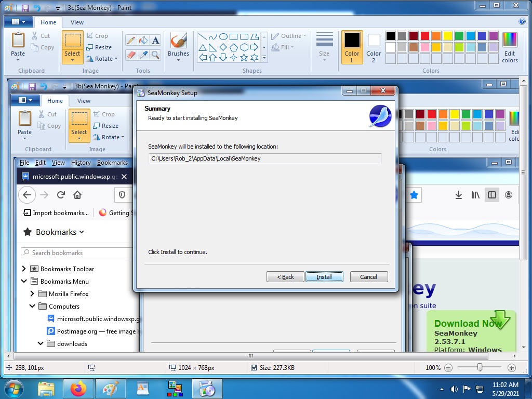
Task: Open the Brushes dropdown arrow
Action: 179,60
